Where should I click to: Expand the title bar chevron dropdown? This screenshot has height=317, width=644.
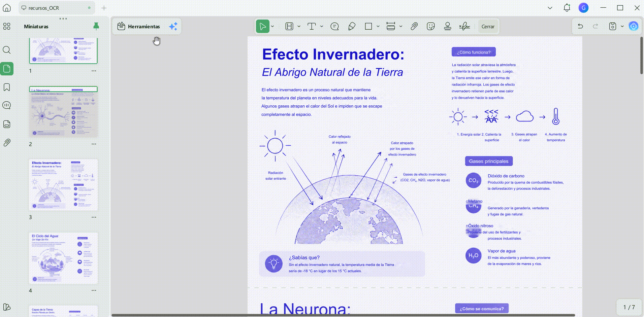550,8
